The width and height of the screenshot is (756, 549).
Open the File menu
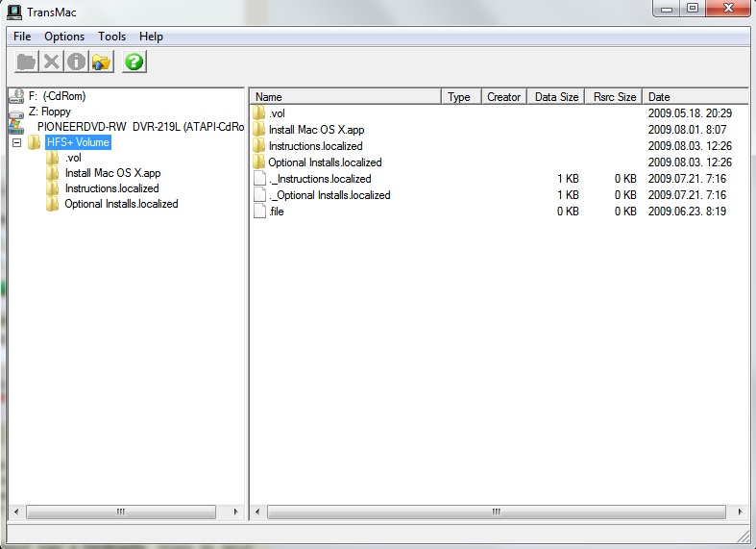(x=22, y=37)
